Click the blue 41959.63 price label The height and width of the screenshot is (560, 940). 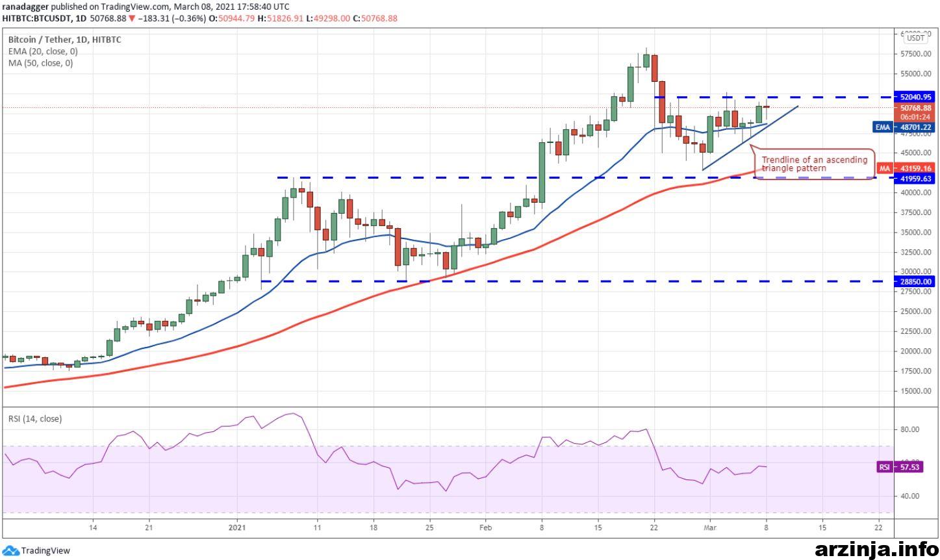click(x=916, y=179)
